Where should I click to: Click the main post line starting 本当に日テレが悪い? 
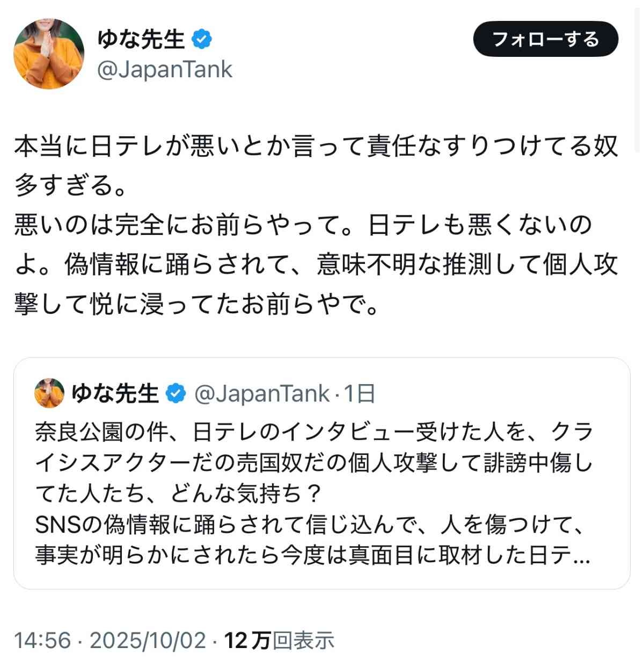pos(316,146)
